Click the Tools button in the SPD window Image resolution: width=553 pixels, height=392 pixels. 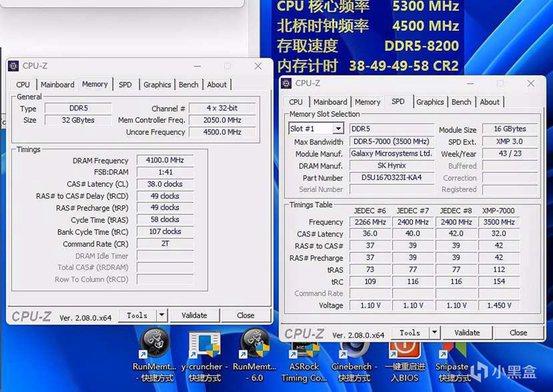410,332
